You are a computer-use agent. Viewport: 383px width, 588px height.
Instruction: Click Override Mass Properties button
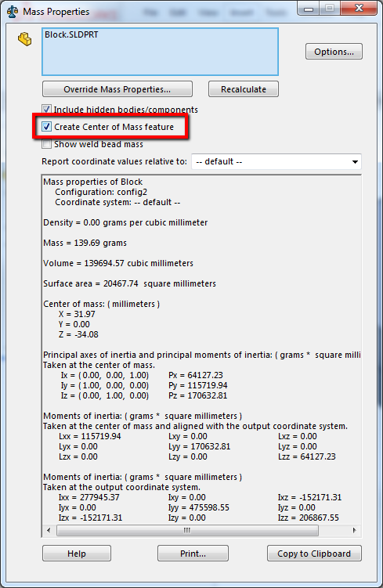click(x=117, y=89)
